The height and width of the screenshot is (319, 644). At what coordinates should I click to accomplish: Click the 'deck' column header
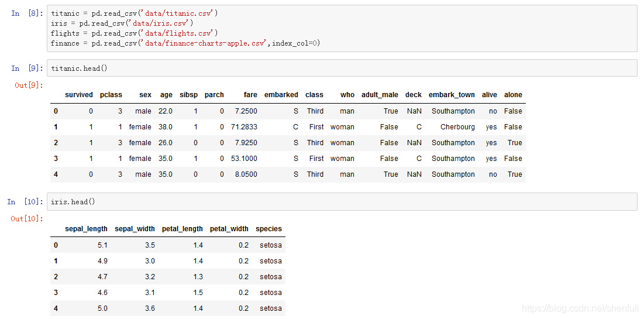coord(413,95)
